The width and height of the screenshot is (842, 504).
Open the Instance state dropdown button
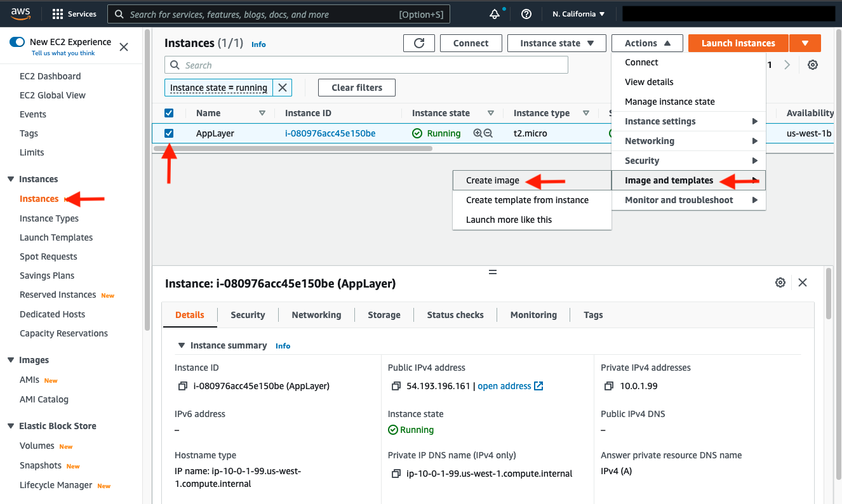(558, 43)
